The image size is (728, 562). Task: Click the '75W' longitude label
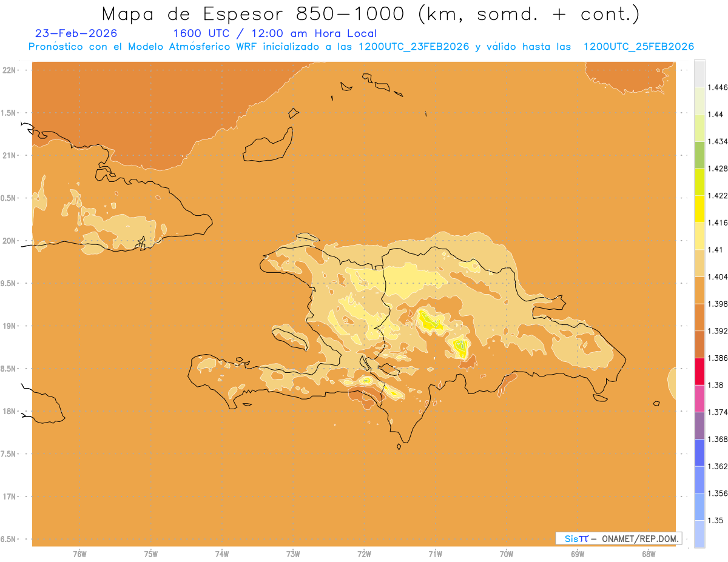pos(151,554)
